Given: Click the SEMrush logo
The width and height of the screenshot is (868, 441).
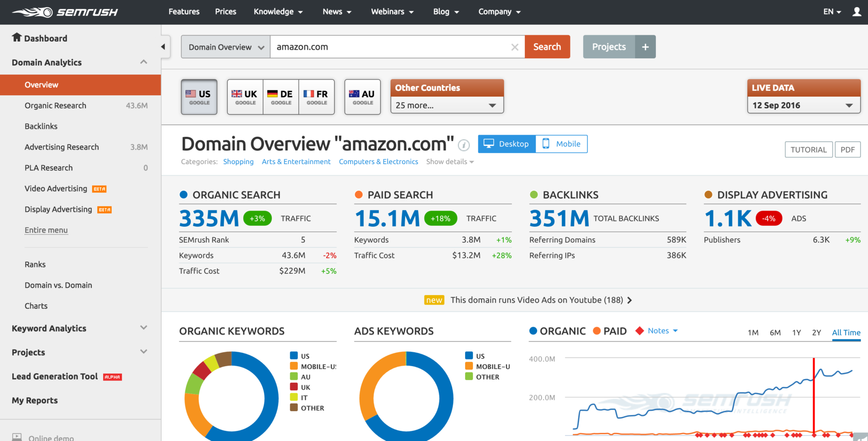Looking at the screenshot, I should tap(65, 12).
